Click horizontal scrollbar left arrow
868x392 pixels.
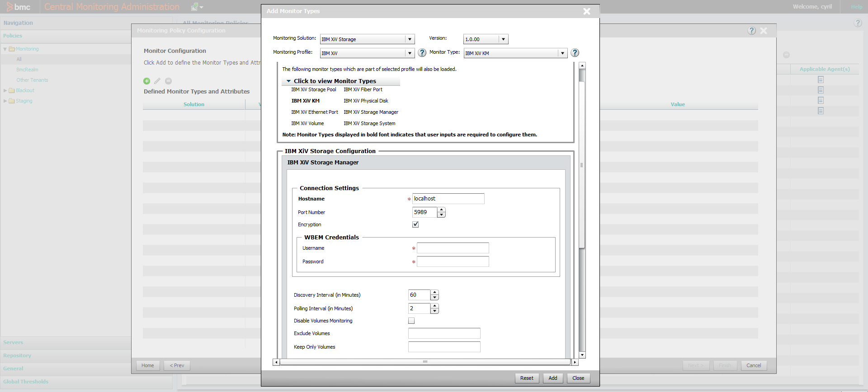(x=276, y=362)
